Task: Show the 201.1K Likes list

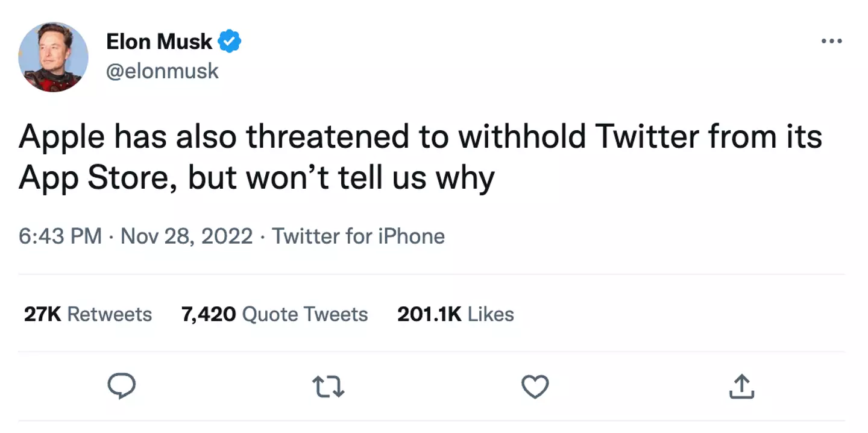Action: point(455,314)
